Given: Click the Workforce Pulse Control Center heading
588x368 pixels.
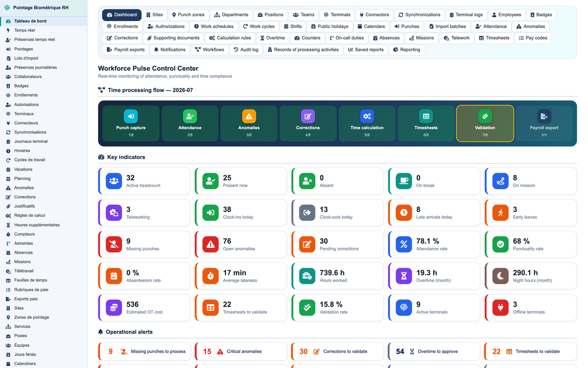Looking at the screenshot, I should (x=148, y=69).
